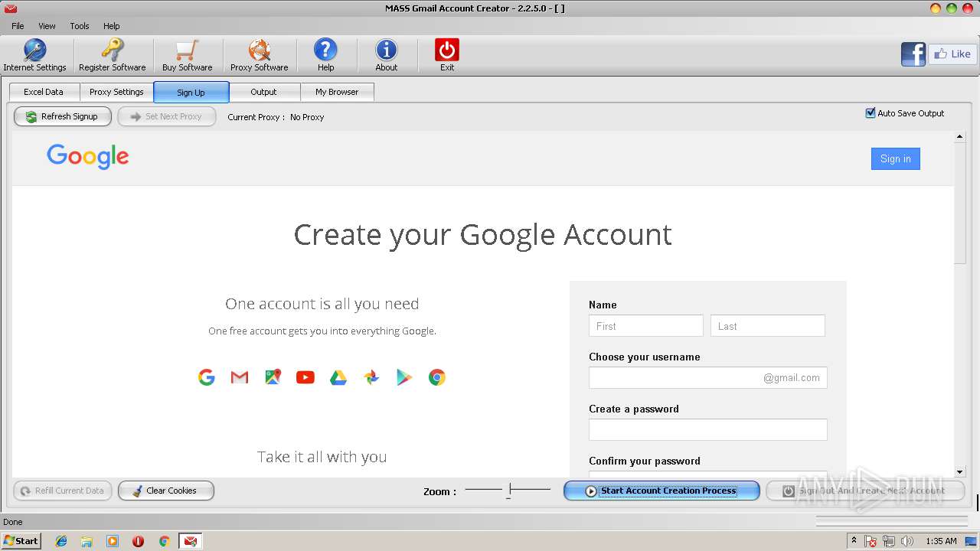Click the Clear Cookies button

tap(166, 491)
